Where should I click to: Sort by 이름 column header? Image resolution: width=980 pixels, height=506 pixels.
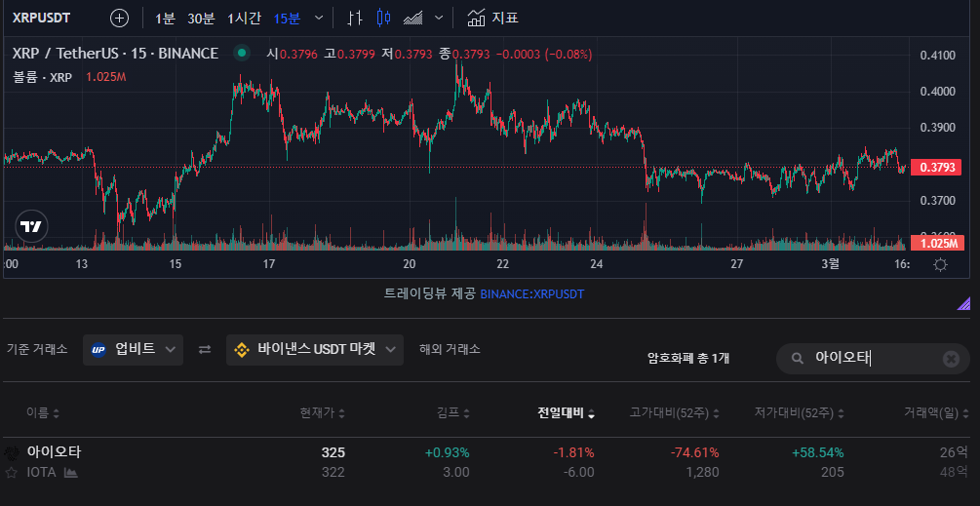[x=43, y=413]
